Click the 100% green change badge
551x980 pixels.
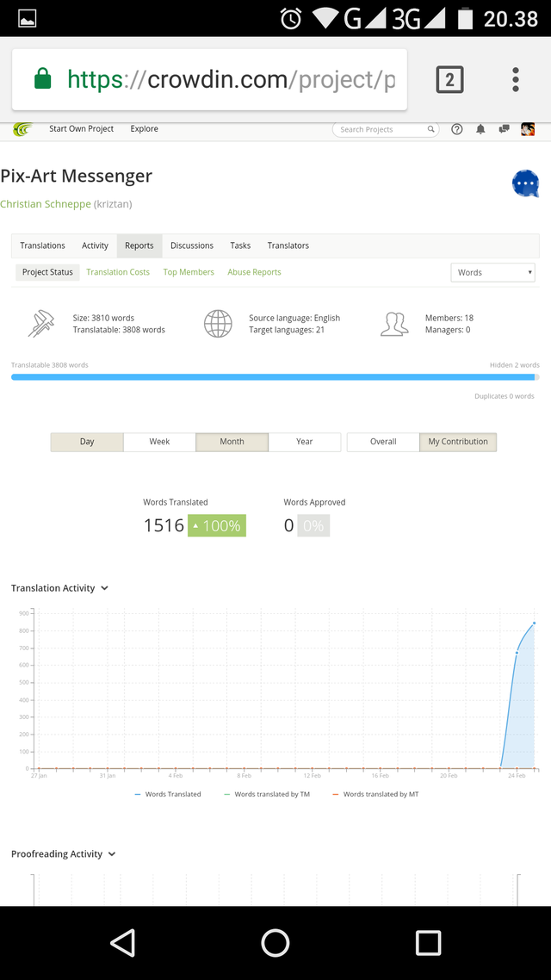pos(217,525)
